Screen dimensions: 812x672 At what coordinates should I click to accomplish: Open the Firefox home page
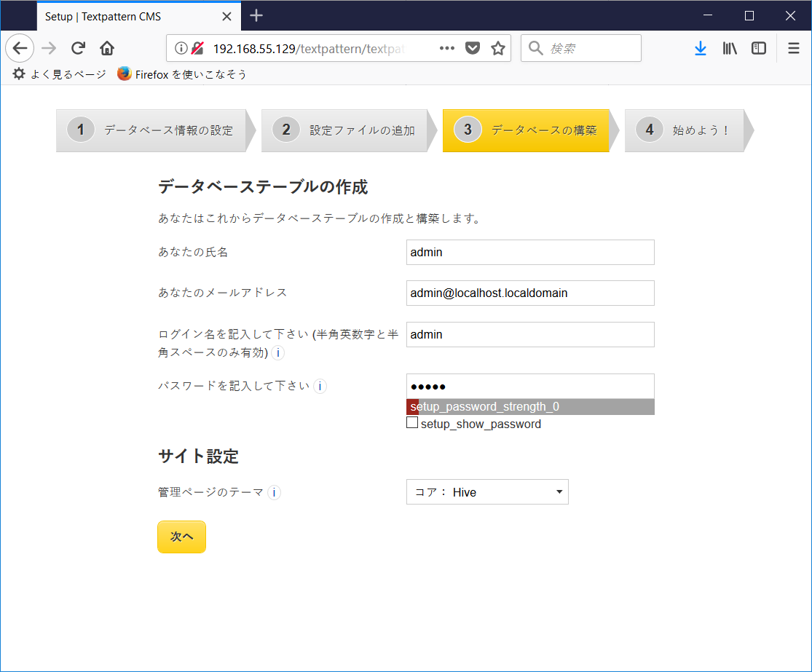pyautogui.click(x=106, y=48)
